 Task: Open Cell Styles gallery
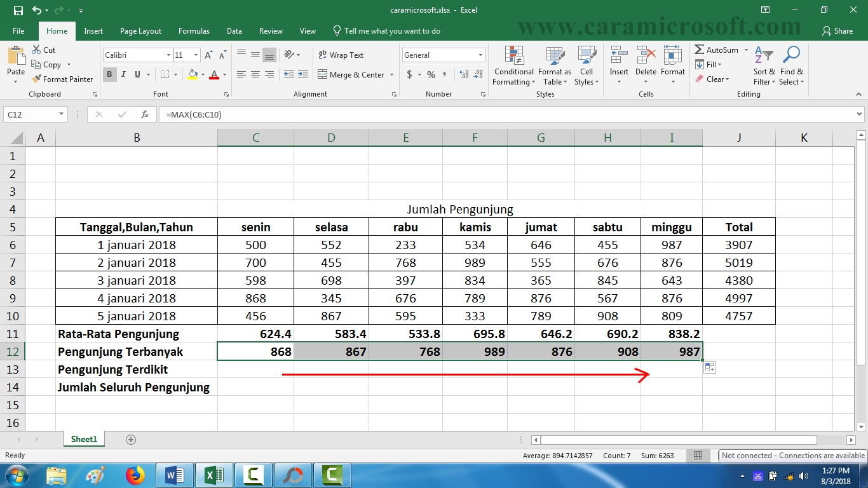click(586, 65)
